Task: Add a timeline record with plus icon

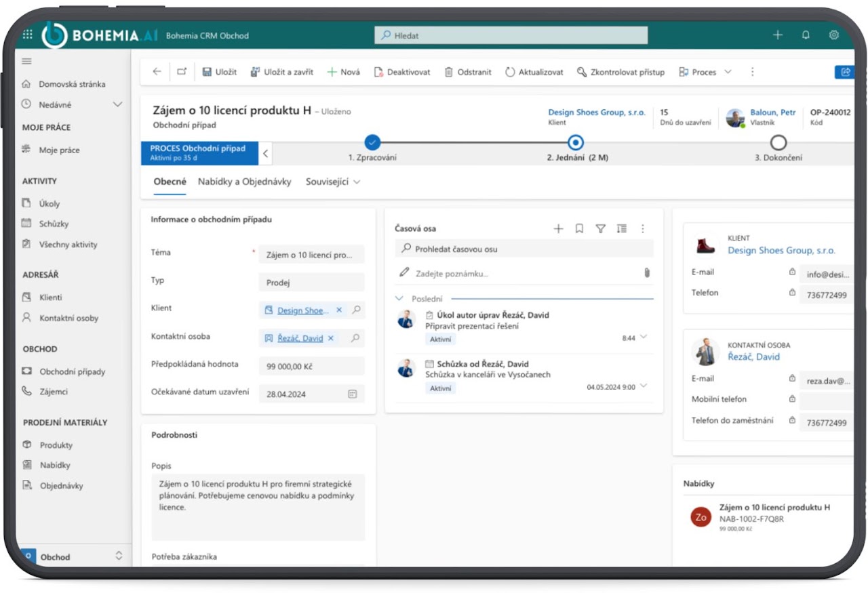Action: click(558, 229)
